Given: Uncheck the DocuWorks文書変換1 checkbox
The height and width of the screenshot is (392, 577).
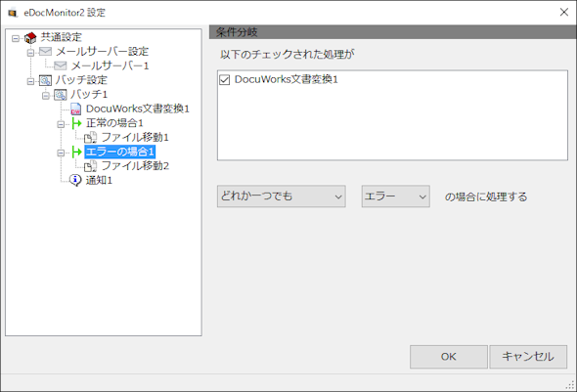Looking at the screenshot, I should 225,80.
